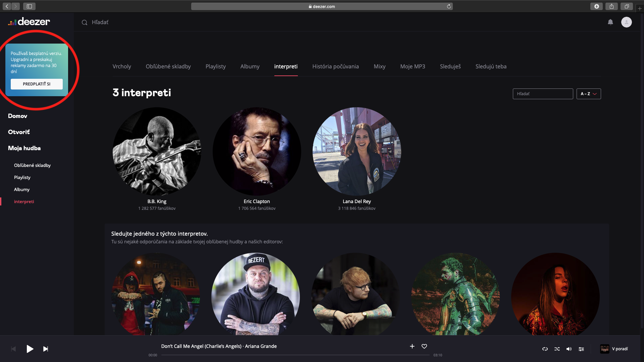Open the A-Z sort dropdown
The height and width of the screenshot is (362, 644).
click(589, 94)
